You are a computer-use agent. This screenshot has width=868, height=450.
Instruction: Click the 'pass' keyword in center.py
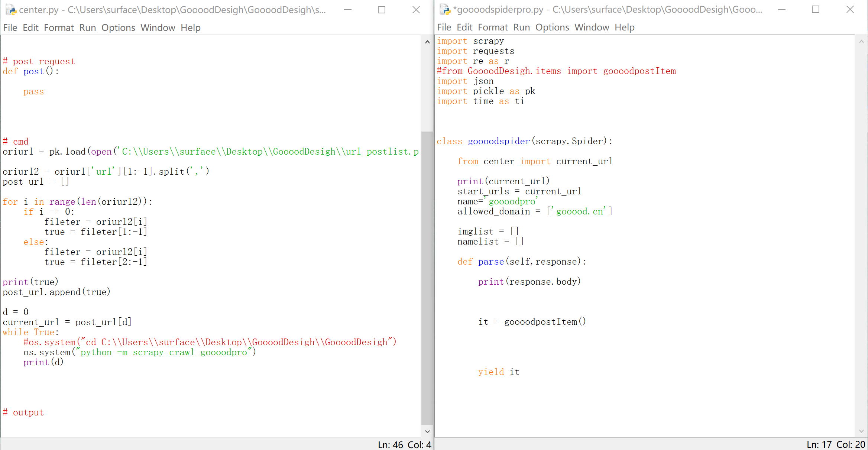(x=33, y=91)
